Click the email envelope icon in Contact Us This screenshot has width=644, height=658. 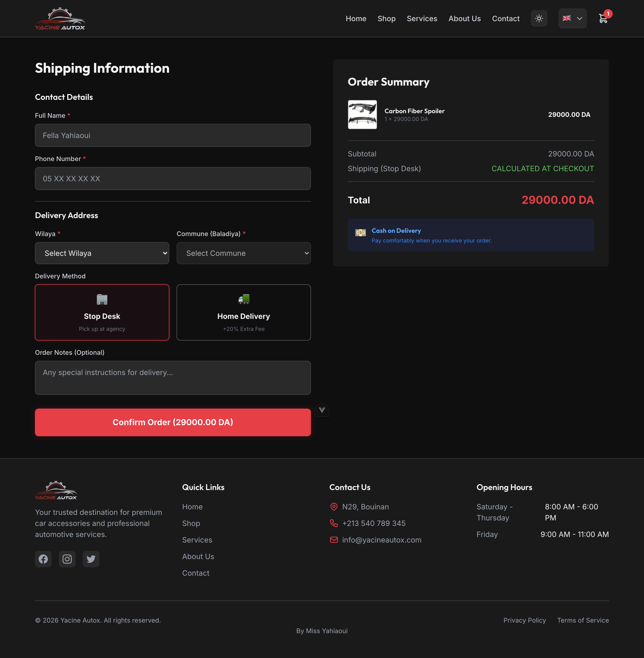coord(334,540)
